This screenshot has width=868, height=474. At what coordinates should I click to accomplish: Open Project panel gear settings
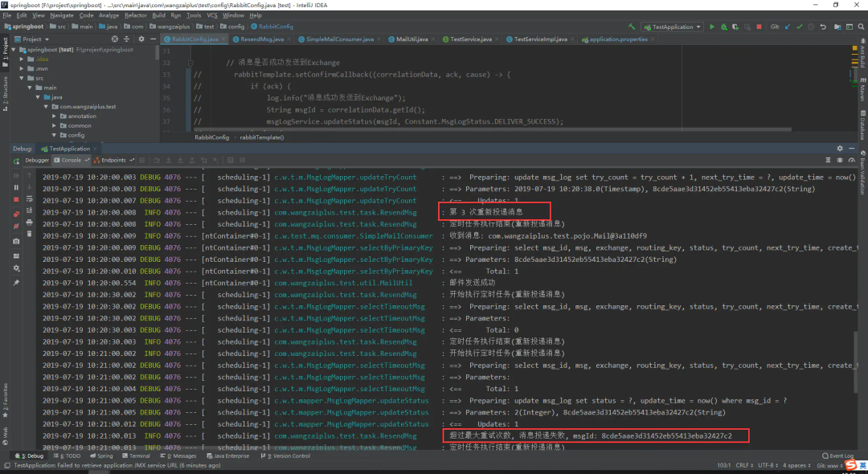[141, 39]
